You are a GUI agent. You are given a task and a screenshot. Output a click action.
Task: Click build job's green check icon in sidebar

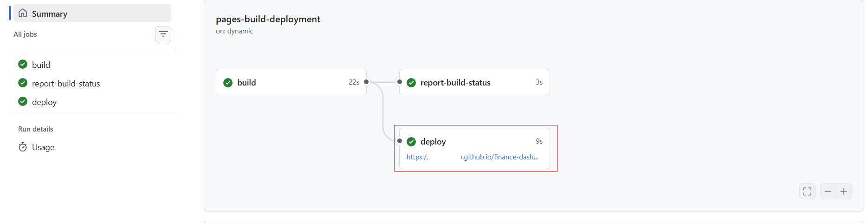click(23, 64)
